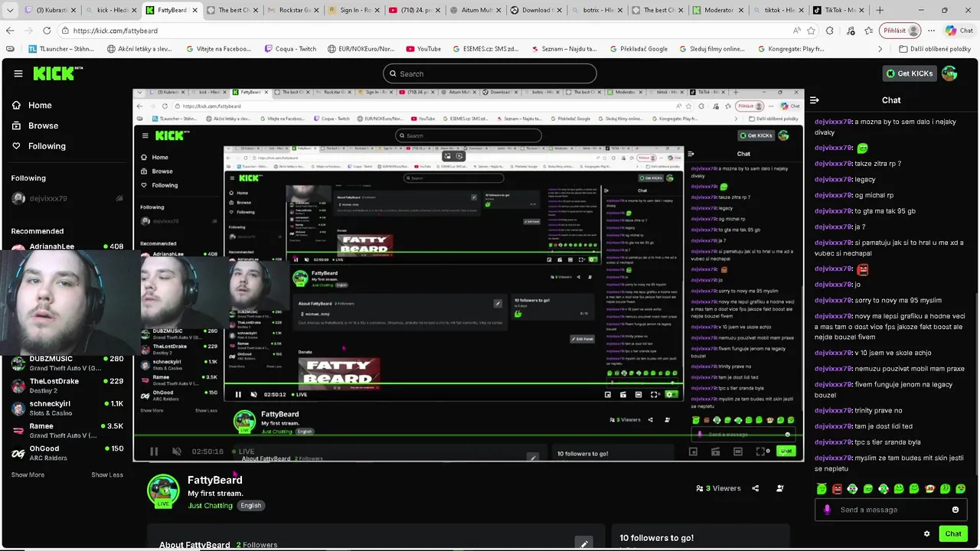Click the Kick search field

pos(490,73)
